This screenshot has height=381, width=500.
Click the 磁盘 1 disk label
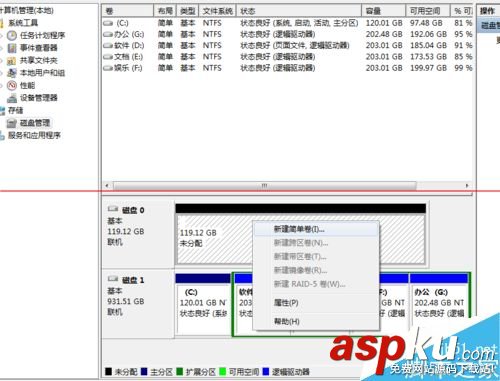tap(133, 280)
